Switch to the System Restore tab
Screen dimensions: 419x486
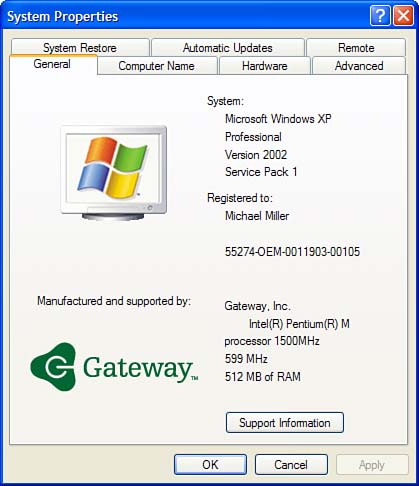(x=80, y=48)
